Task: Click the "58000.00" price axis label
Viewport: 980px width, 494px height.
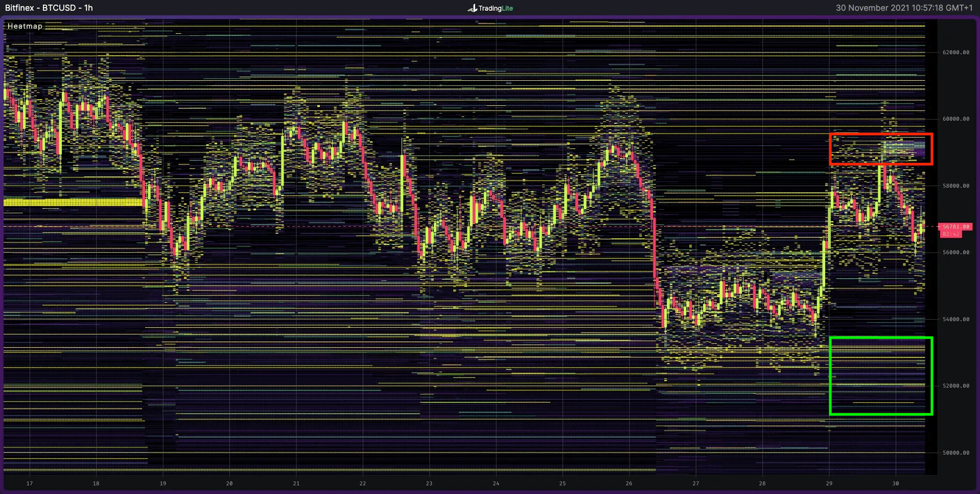Action: (956, 186)
